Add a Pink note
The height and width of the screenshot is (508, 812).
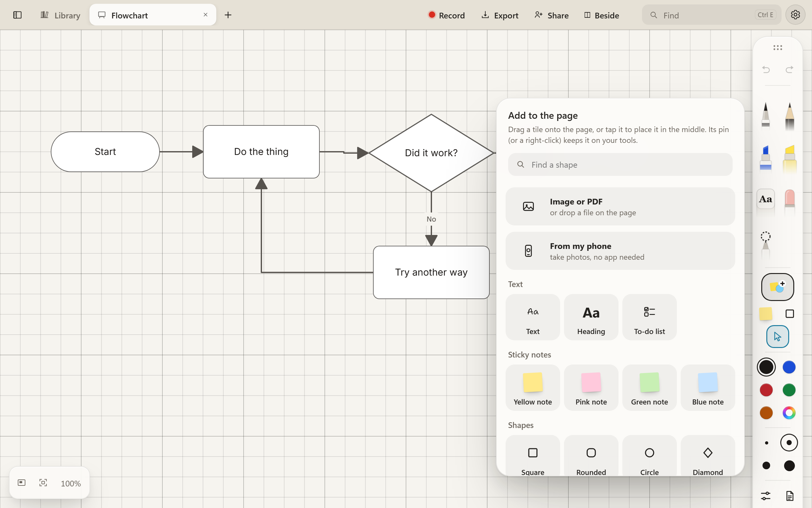pos(591,388)
